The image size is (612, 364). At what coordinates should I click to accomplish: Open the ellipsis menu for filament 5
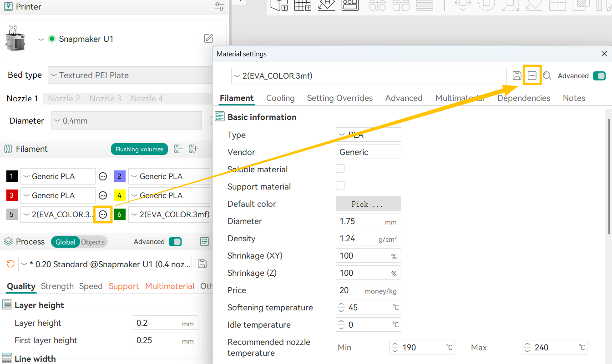(103, 214)
